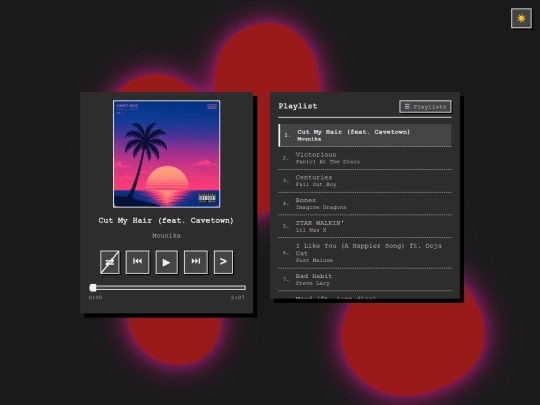
Task: Select 'Cut My Hair (feat. Cavetown)' playlist row
Action: pos(365,135)
